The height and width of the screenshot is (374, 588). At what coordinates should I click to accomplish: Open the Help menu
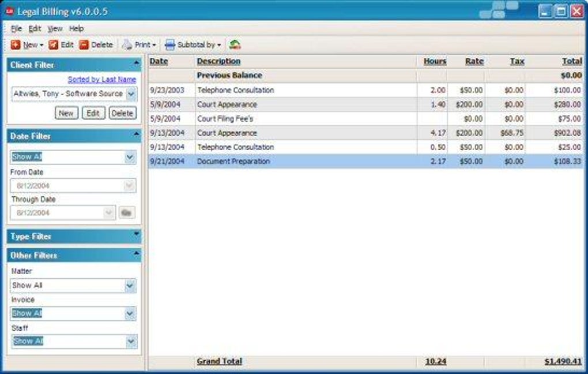coord(77,28)
